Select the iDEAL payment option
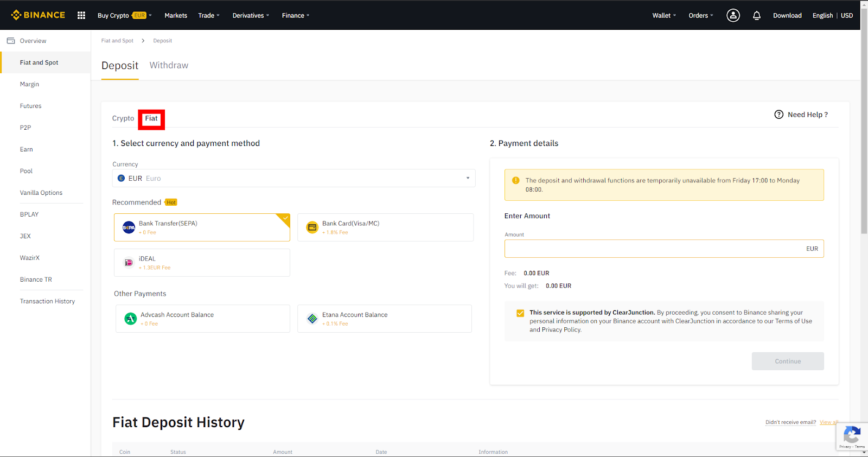 coord(202,263)
